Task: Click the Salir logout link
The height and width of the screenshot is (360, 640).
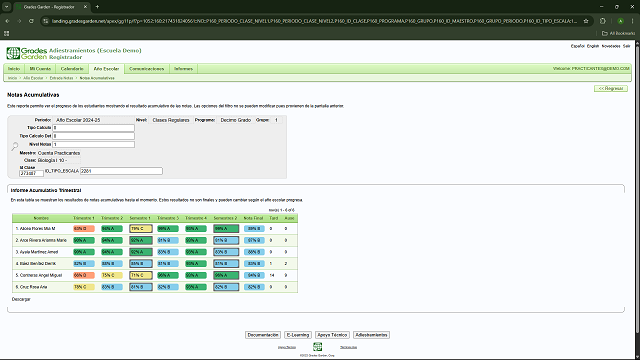Action: 627,46
